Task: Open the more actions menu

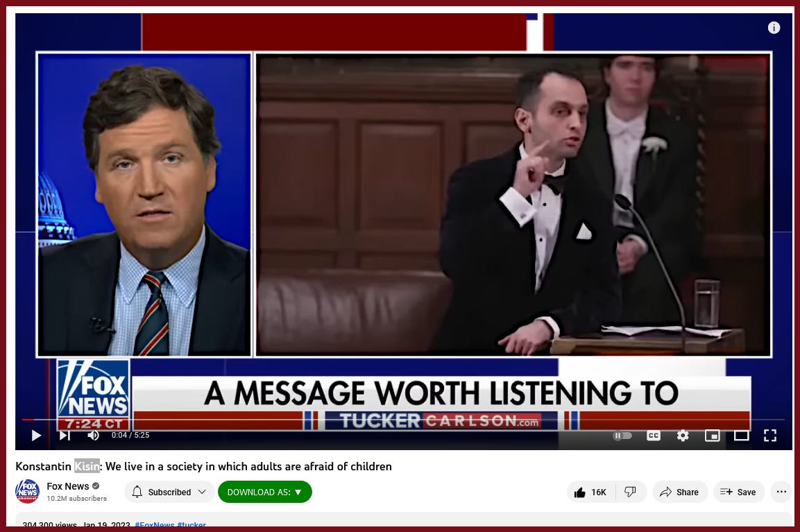Action: pyautogui.click(x=781, y=492)
